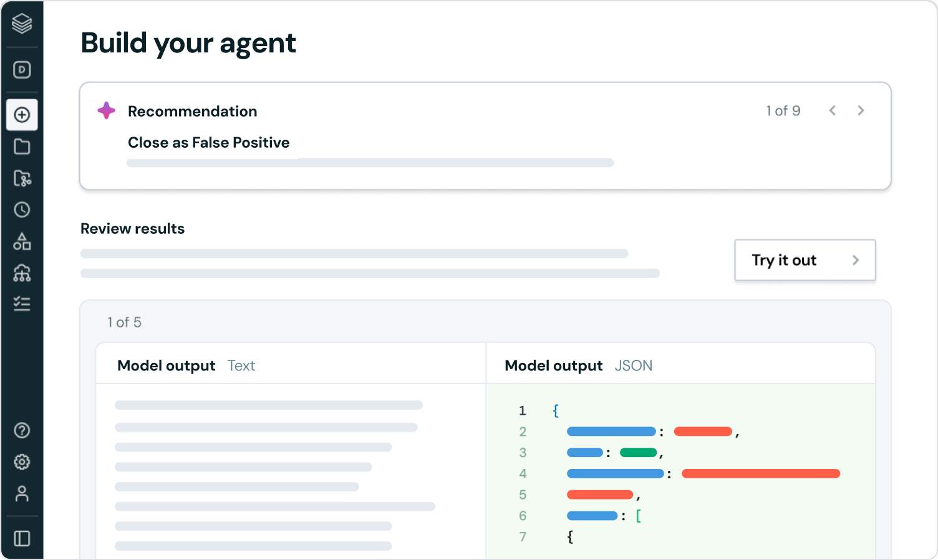Click the pink sparkle Recommendation icon
This screenshot has width=938, height=560.
tap(107, 110)
